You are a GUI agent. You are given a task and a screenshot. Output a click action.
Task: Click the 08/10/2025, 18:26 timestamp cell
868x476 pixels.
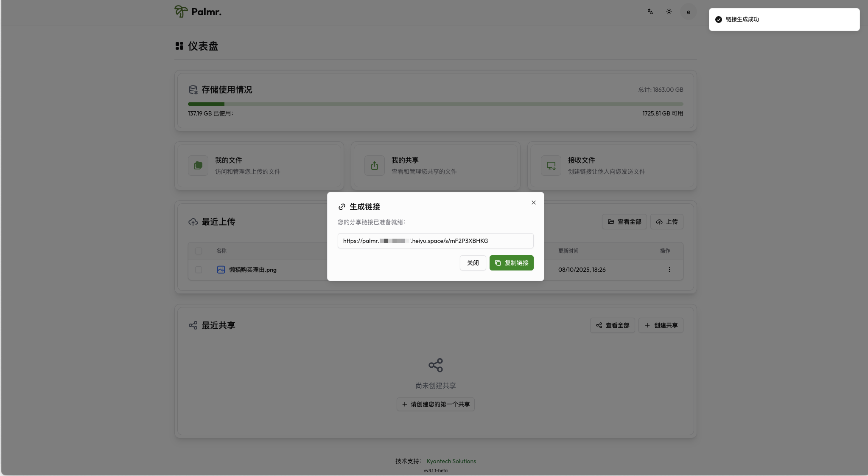582,270
